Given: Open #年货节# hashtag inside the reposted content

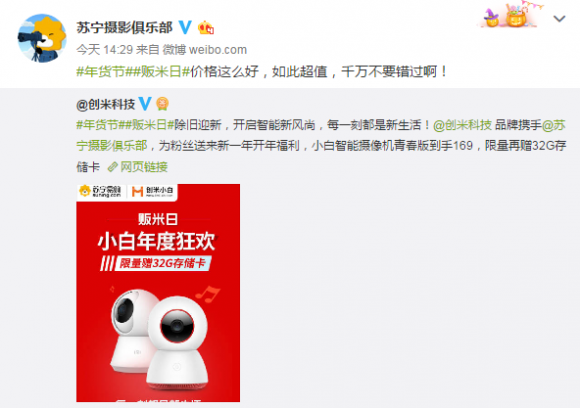Looking at the screenshot, I should pyautogui.click(x=97, y=125).
